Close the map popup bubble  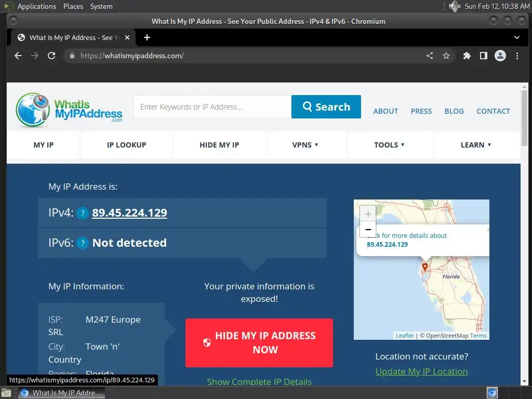point(488,230)
